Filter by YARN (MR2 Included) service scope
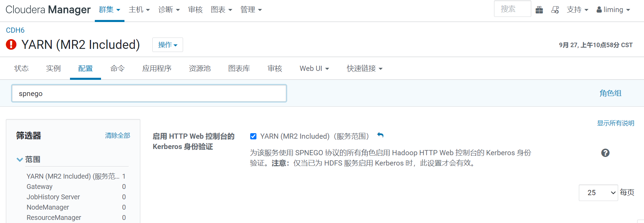Viewport: 644px width, 223px height. [x=76, y=176]
